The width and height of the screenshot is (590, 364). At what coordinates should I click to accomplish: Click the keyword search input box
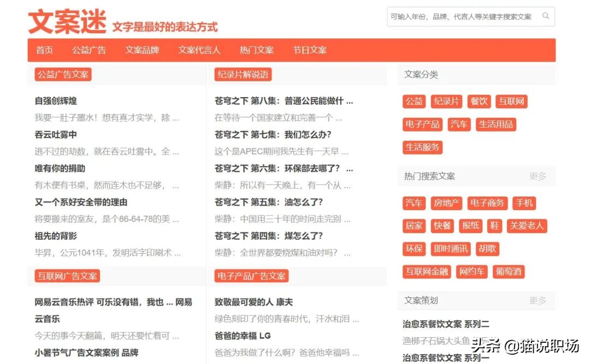click(464, 16)
